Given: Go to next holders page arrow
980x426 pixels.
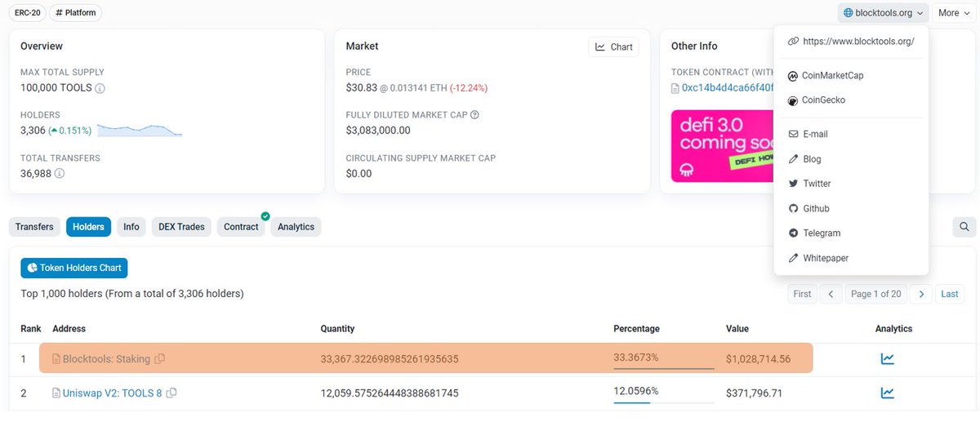Looking at the screenshot, I should (921, 294).
